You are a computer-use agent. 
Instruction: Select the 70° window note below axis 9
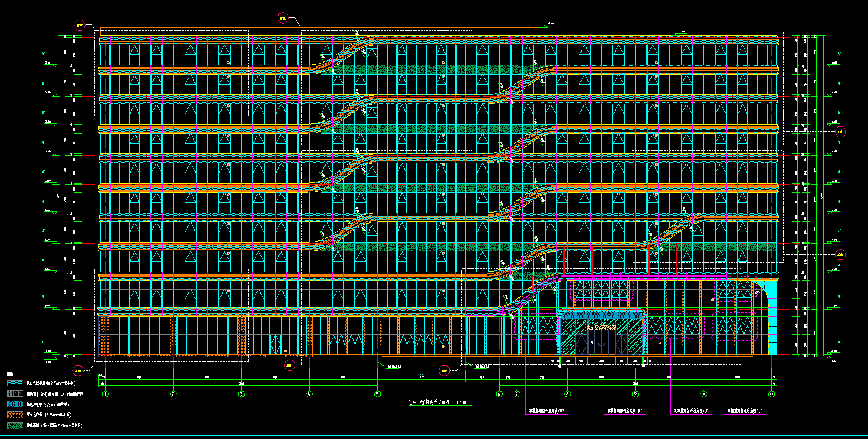[x=624, y=411]
